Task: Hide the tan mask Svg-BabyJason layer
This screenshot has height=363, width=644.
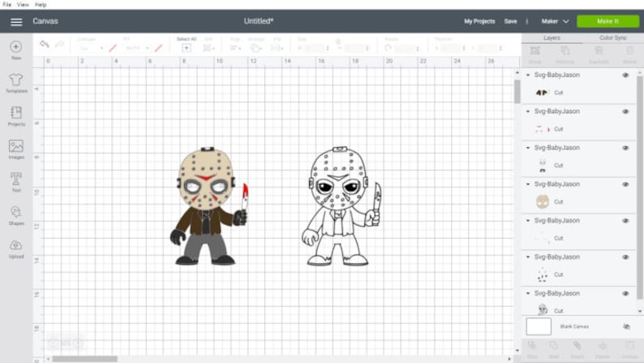Action: (625, 184)
